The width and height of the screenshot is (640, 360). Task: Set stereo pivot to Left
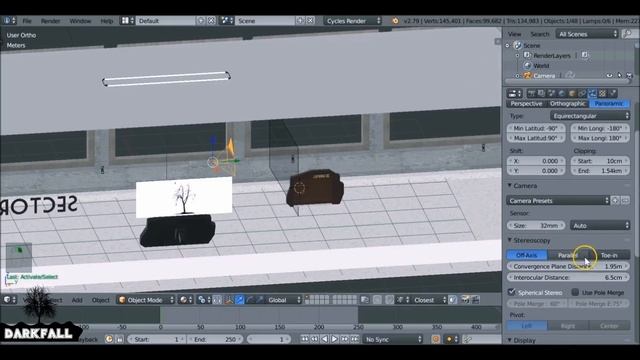(x=527, y=326)
